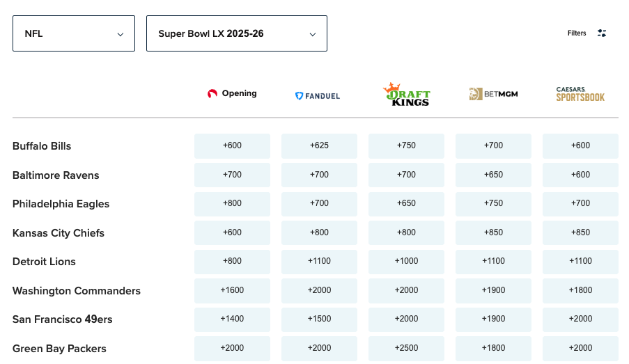The height and width of the screenshot is (364, 629).
Task: Select the Buffalo Bills team name
Action: pyautogui.click(x=42, y=146)
